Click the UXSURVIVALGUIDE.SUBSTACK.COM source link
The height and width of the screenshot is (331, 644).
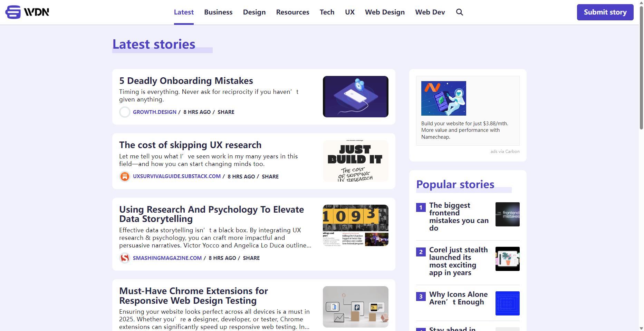(177, 176)
